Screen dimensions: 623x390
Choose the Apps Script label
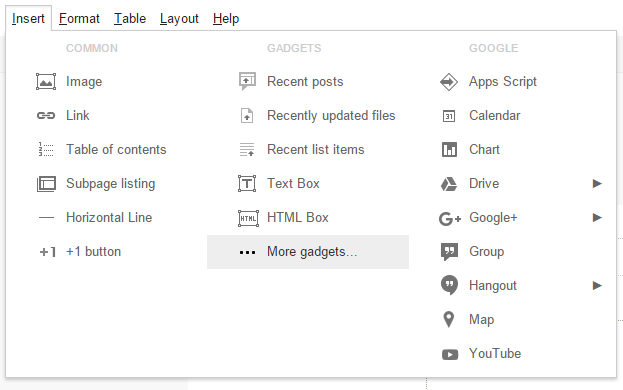click(503, 82)
